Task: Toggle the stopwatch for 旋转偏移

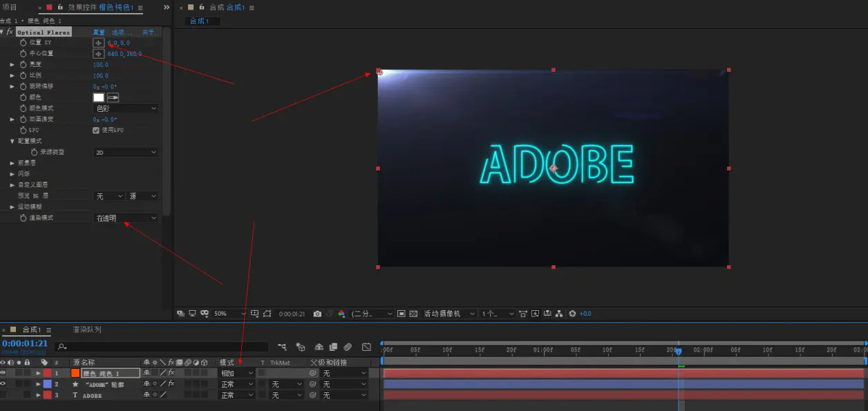Action: pyautogui.click(x=23, y=86)
